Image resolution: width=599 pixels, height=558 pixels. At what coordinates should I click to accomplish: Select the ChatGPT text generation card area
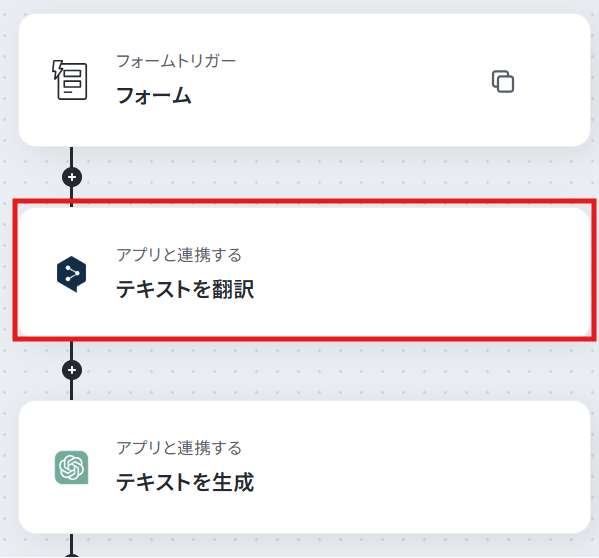[x=304, y=467]
